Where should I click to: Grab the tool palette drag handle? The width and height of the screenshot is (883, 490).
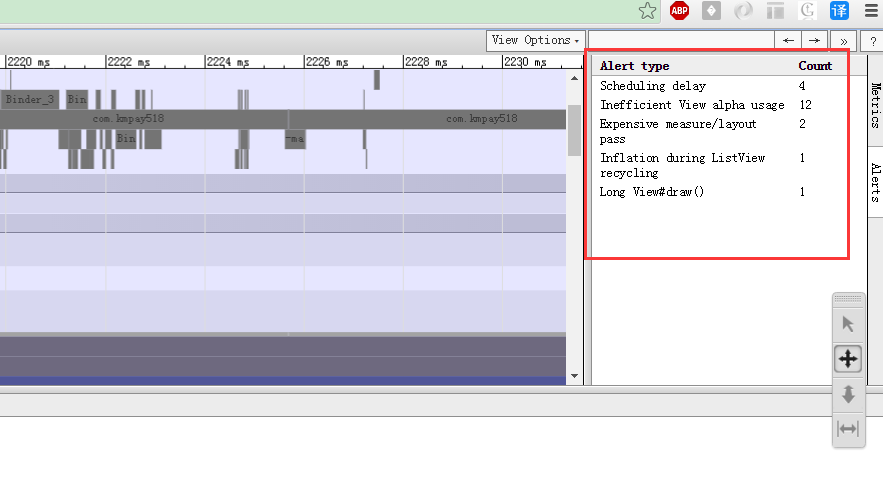click(848, 299)
